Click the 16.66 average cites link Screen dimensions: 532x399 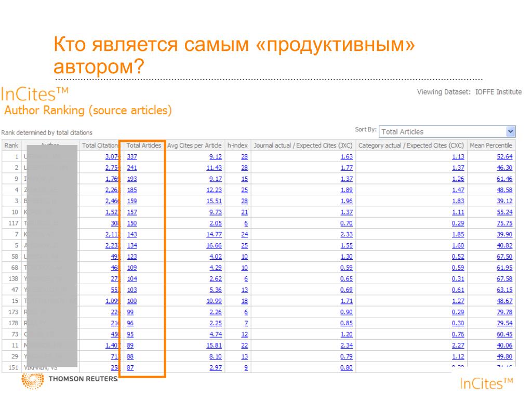(214, 246)
